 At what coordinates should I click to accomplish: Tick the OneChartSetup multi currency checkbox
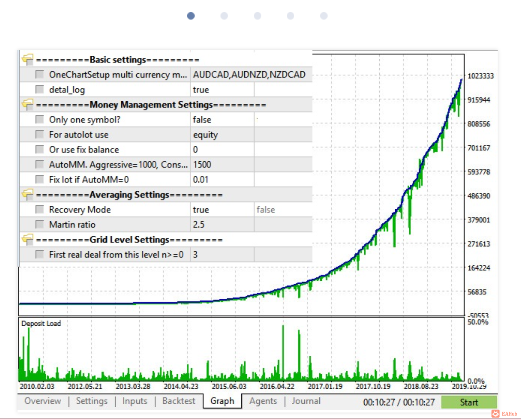pyautogui.click(x=40, y=75)
